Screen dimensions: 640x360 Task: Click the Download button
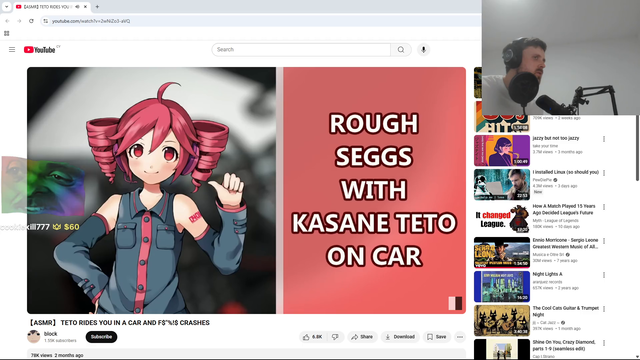coord(400,337)
